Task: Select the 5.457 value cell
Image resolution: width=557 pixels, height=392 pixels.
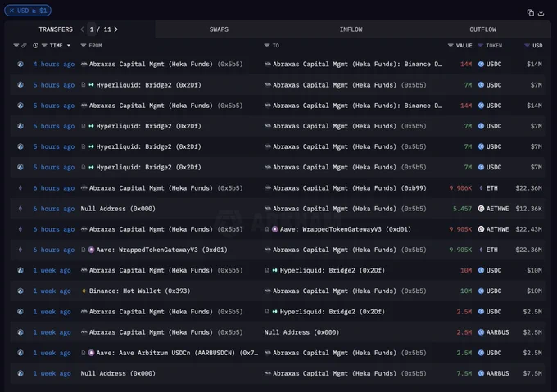Action: 462,209
